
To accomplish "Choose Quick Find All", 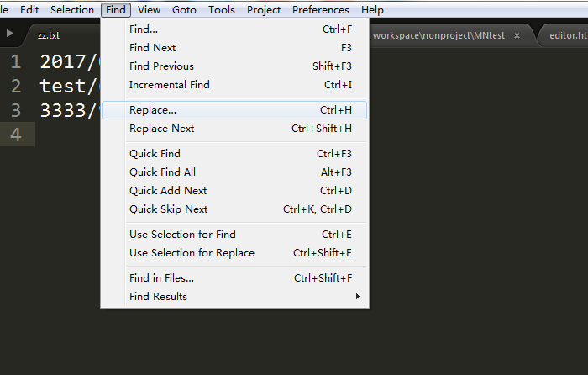I will [x=234, y=172].
